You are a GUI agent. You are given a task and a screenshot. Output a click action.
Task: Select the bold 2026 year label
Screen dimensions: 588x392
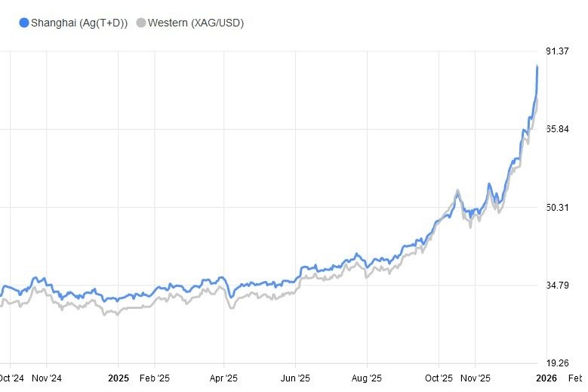coord(546,378)
